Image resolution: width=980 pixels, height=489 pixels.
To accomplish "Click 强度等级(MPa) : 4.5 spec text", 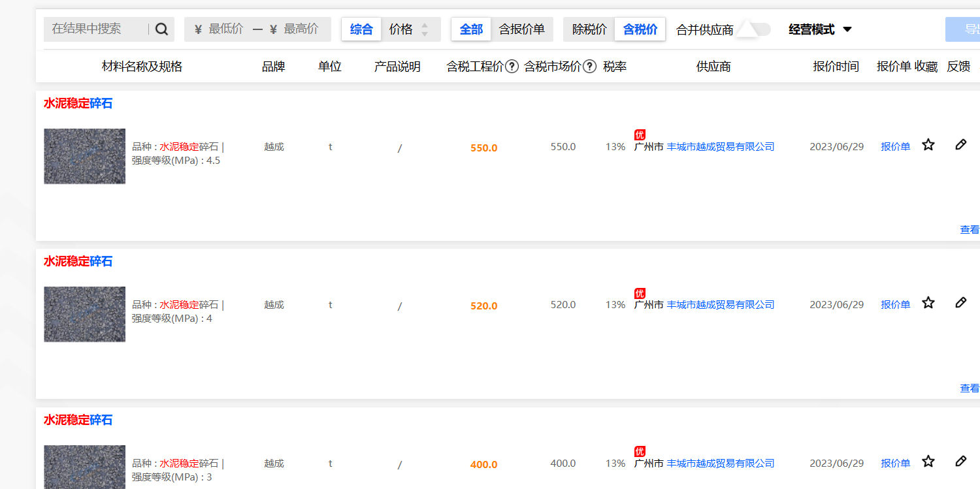I will click(x=176, y=161).
